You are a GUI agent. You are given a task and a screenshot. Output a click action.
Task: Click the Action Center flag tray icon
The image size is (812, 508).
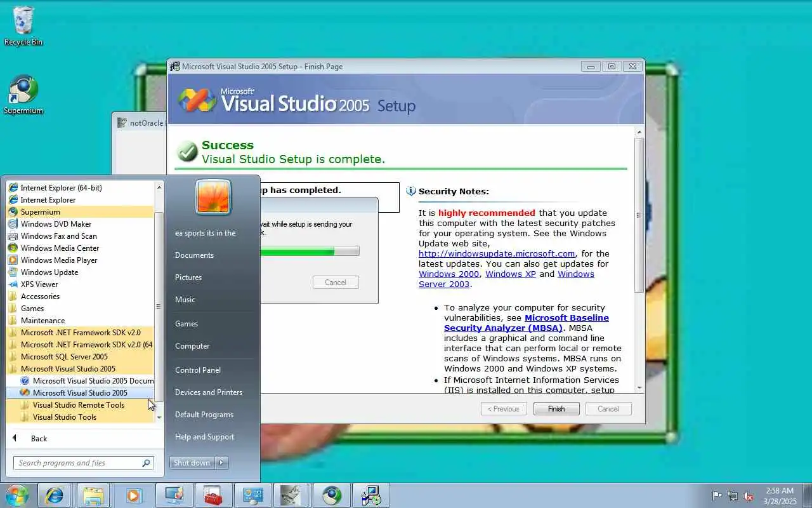point(717,496)
